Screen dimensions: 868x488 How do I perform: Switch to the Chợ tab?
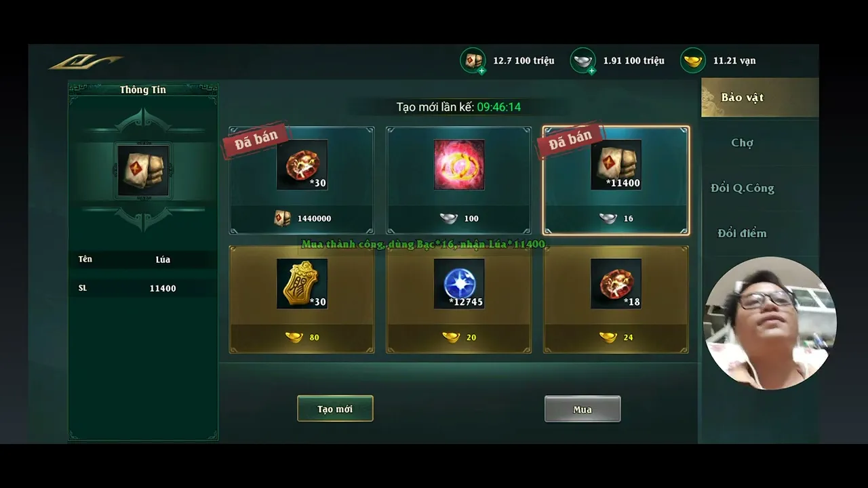[742, 143]
